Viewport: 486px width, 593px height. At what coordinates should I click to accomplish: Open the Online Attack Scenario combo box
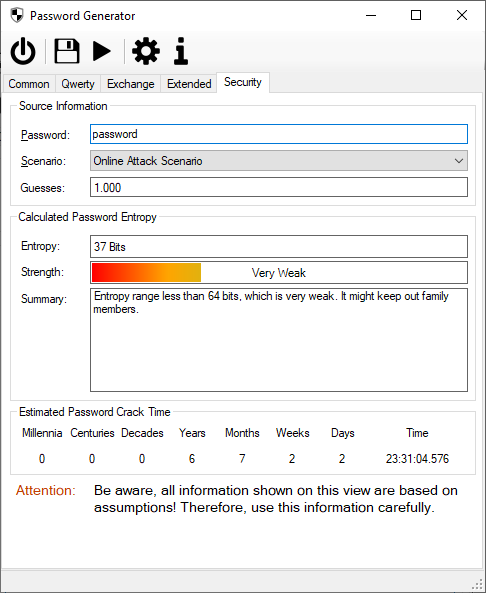tap(279, 161)
